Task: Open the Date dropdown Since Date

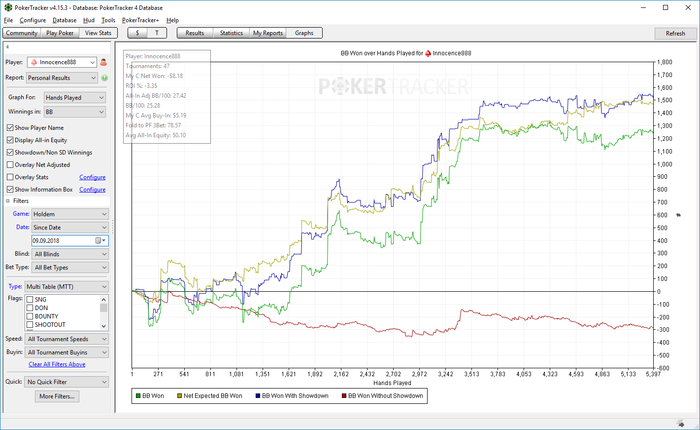Action: pyautogui.click(x=70, y=227)
